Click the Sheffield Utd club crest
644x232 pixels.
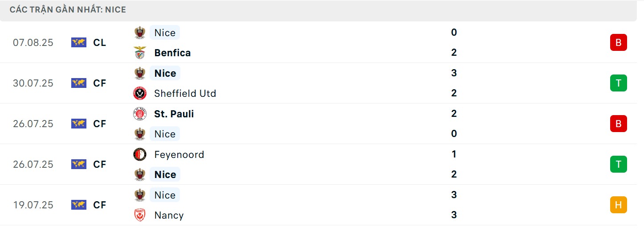(x=140, y=93)
